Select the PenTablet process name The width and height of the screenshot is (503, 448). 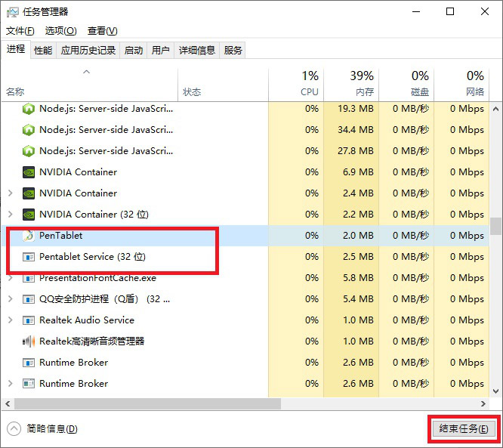pyautogui.click(x=60, y=236)
